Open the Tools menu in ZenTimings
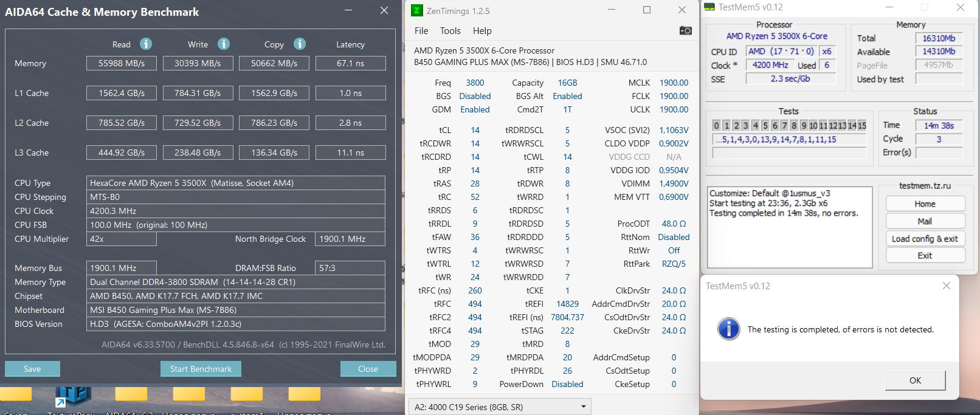This screenshot has height=415, width=980. 450,30
